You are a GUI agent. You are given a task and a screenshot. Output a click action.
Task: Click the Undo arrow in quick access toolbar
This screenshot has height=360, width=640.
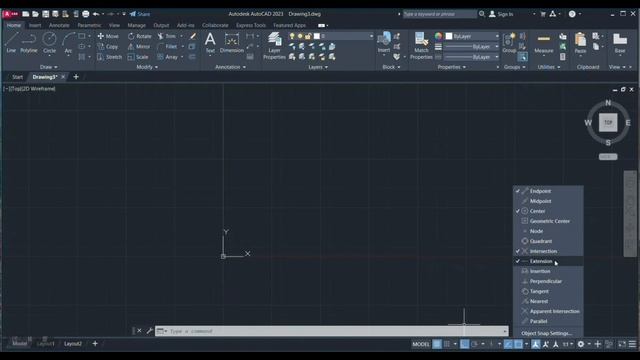(x=96, y=14)
